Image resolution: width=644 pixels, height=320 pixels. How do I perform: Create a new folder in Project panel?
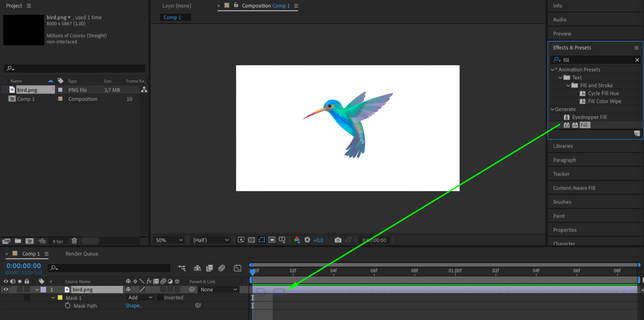click(18, 241)
